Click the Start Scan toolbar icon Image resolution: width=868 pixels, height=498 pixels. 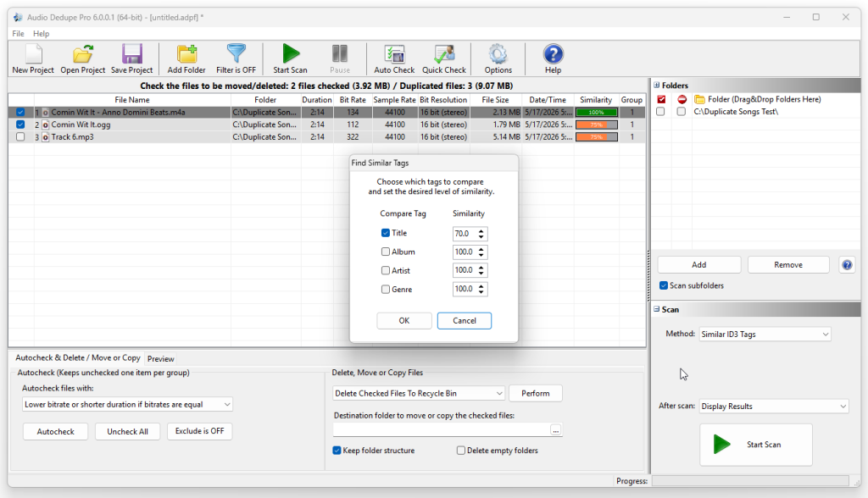pyautogui.click(x=290, y=54)
